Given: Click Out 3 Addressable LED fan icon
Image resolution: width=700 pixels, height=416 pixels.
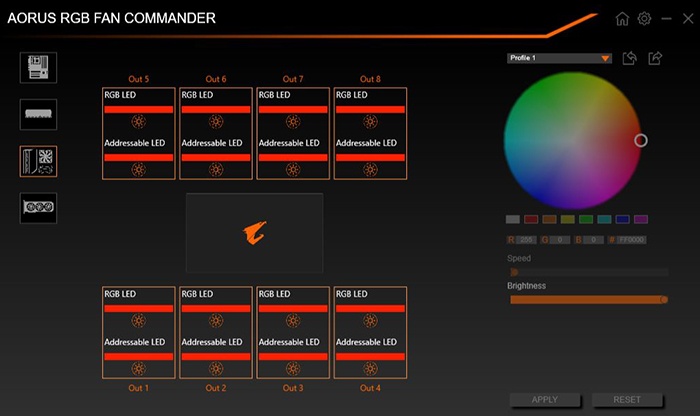Looking at the screenshot, I should 293,369.
